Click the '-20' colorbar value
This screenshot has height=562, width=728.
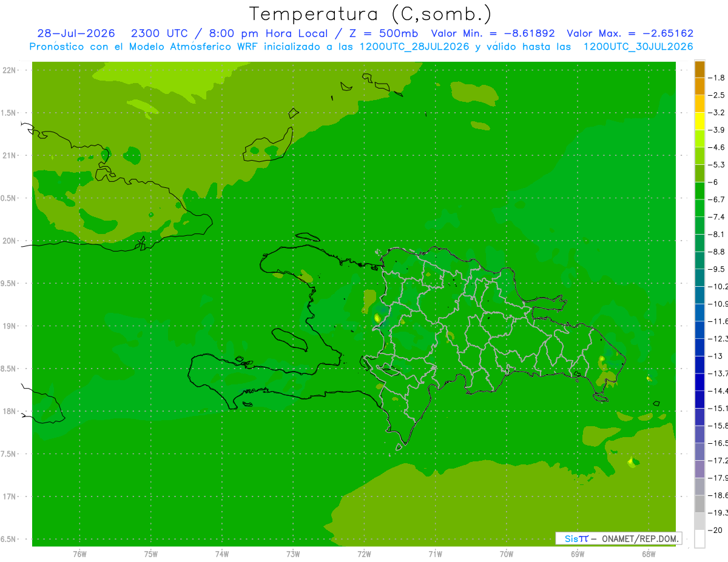[715, 530]
